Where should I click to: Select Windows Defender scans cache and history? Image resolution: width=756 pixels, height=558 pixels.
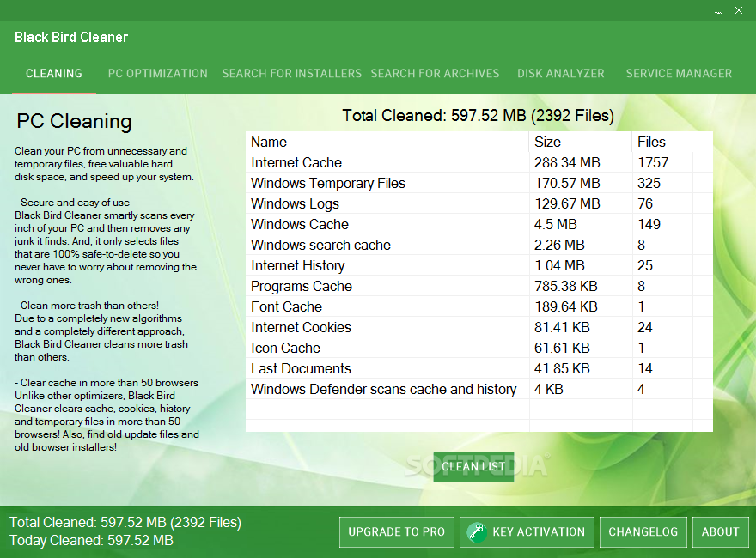click(479, 389)
